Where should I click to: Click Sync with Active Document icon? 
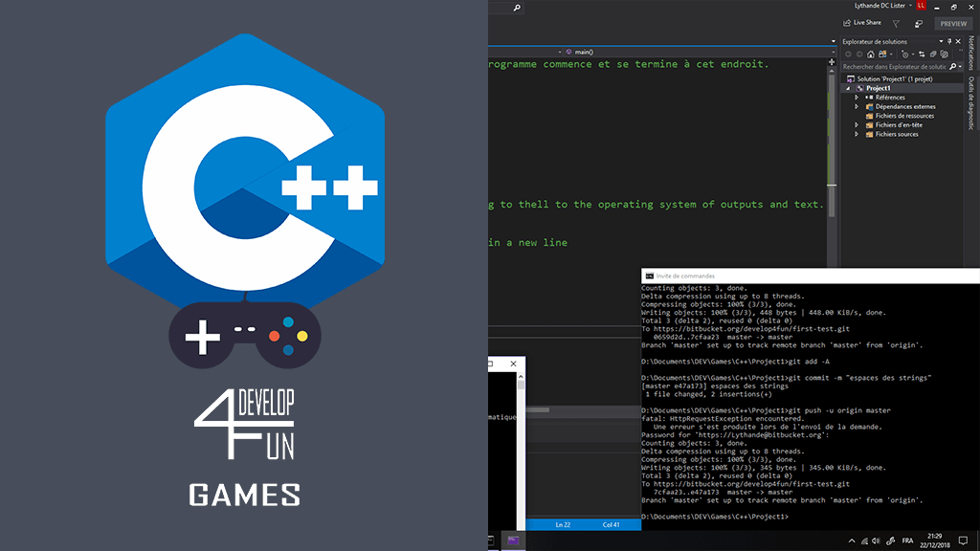click(922, 55)
